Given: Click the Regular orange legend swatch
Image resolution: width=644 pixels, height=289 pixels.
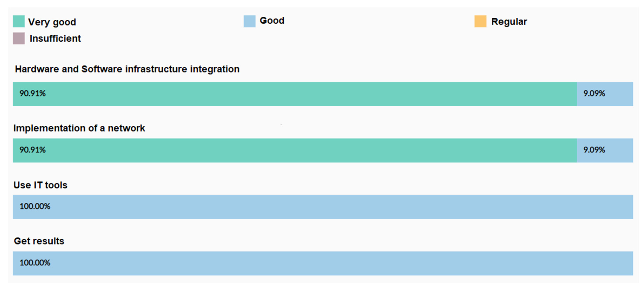Looking at the screenshot, I should coord(480,21).
